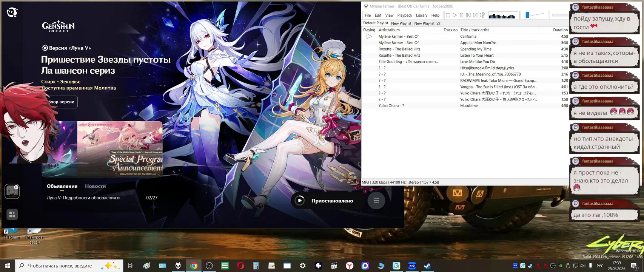
Task: Switch to Default Playlist tab
Action: pos(376,23)
